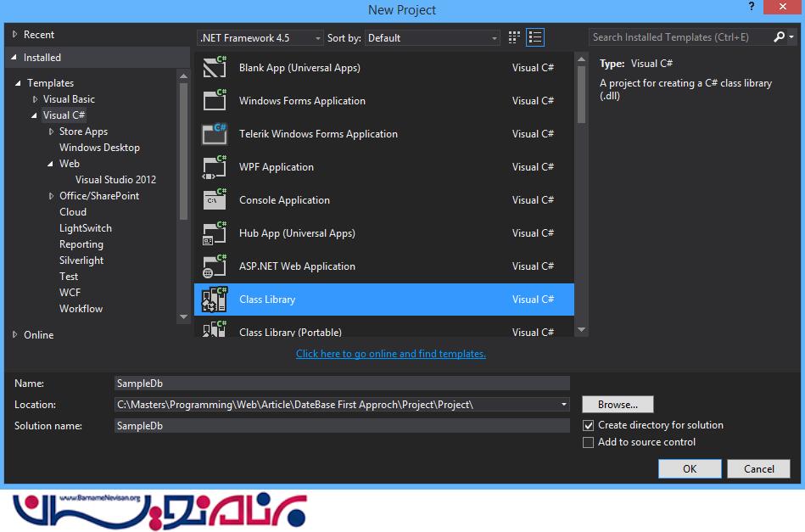Image resolution: width=805 pixels, height=532 pixels.
Task: Uncheck Create directory for solution
Action: coord(589,425)
